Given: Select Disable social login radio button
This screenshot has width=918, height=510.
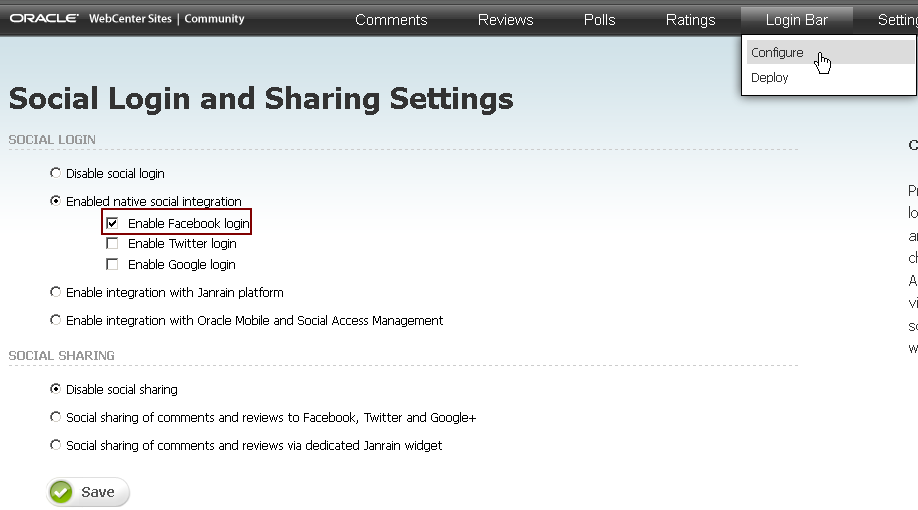Looking at the screenshot, I should 55,173.
